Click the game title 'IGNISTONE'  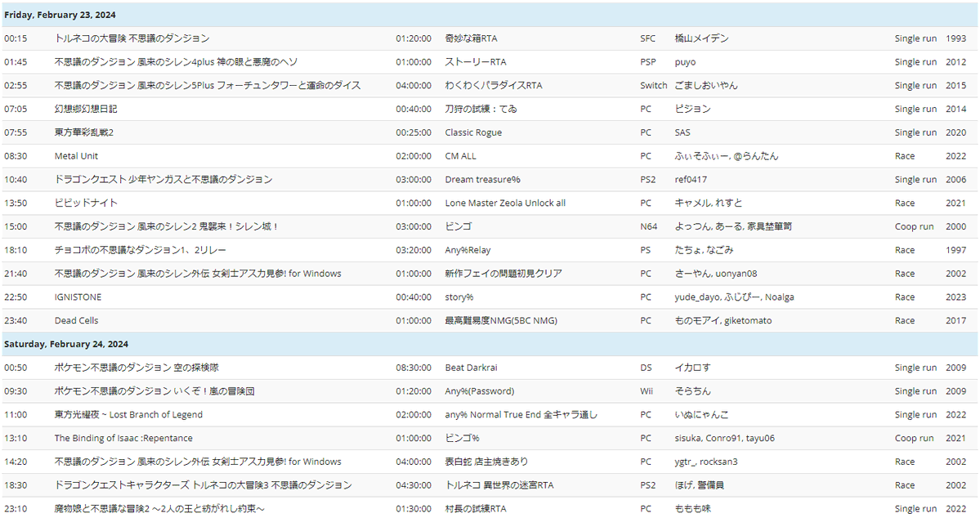coord(78,297)
